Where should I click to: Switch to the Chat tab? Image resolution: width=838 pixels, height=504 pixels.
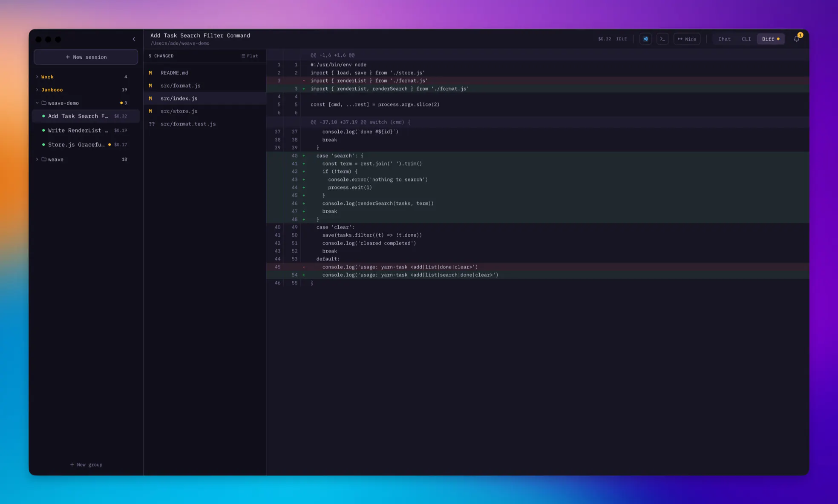pos(724,39)
